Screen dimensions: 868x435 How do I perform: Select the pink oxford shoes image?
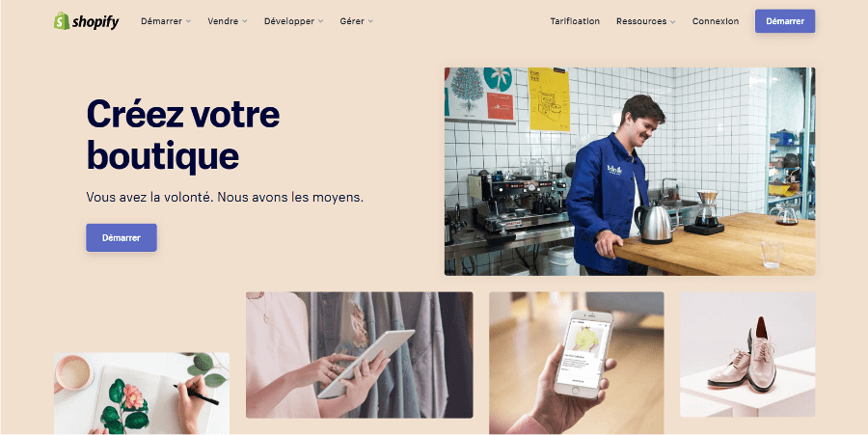pos(747,354)
